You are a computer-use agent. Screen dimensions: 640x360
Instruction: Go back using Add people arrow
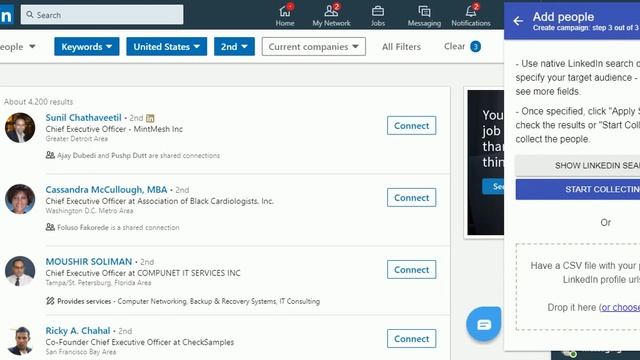click(x=518, y=20)
